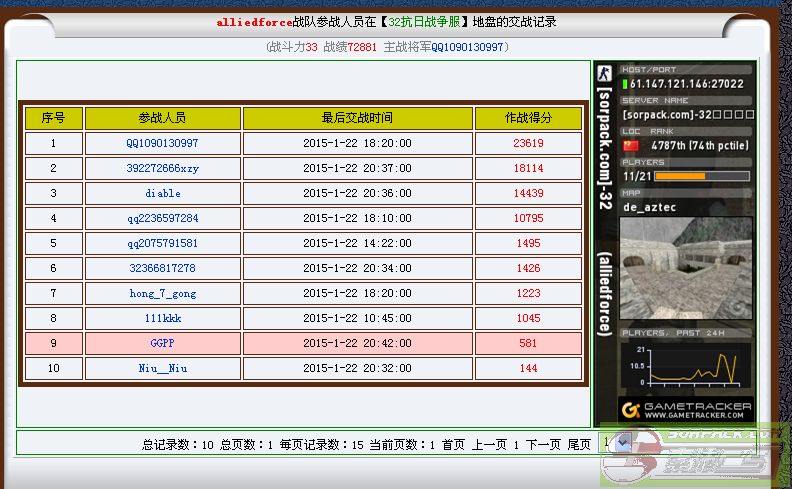Viewport: 792px width, 489px height.
Task: Click the 作战得分 column header
Action: (x=528, y=118)
